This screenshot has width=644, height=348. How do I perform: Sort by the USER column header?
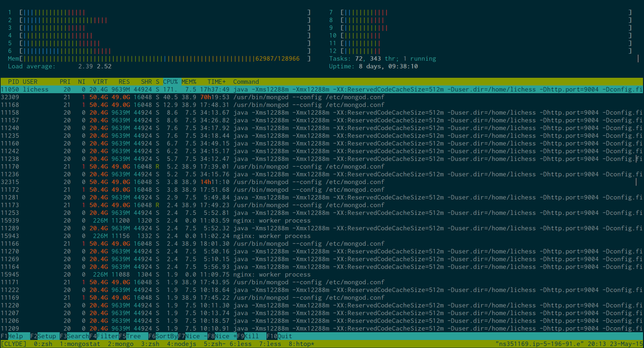point(30,82)
